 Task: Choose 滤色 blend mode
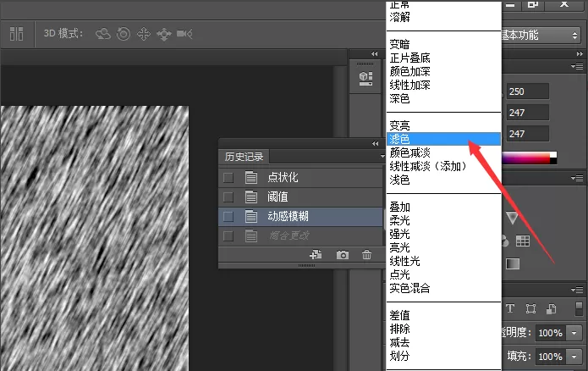pos(443,139)
